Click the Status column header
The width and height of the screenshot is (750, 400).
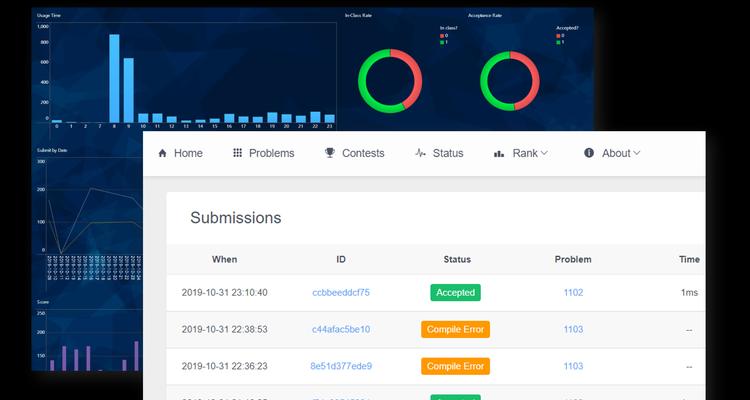click(x=457, y=259)
